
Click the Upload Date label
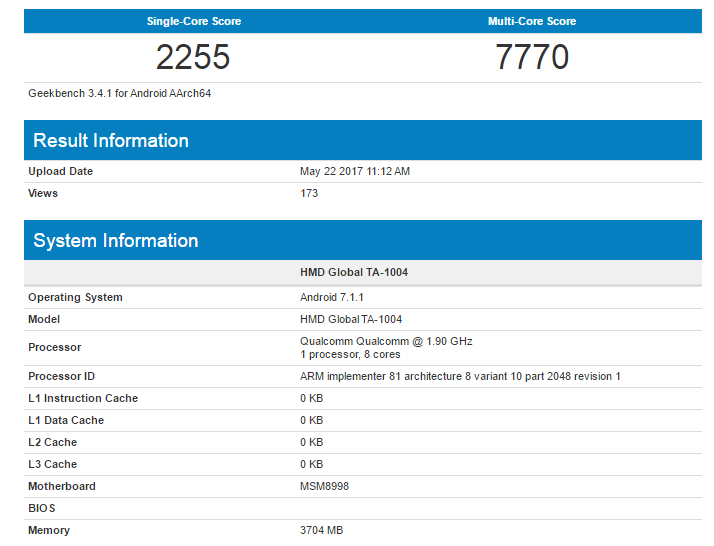coord(61,171)
